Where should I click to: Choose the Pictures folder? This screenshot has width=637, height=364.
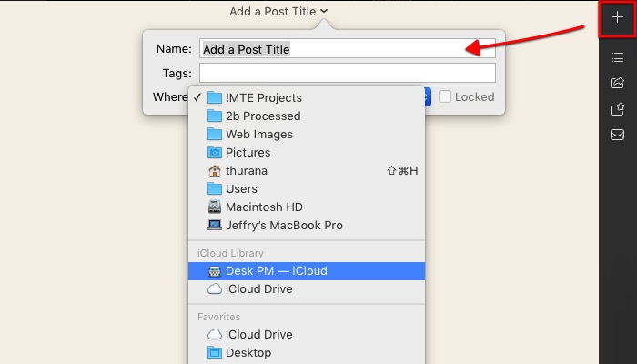[x=248, y=152]
